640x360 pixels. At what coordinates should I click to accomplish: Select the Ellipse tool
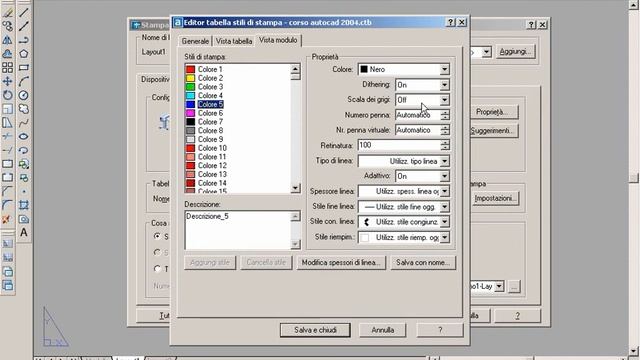point(24,136)
